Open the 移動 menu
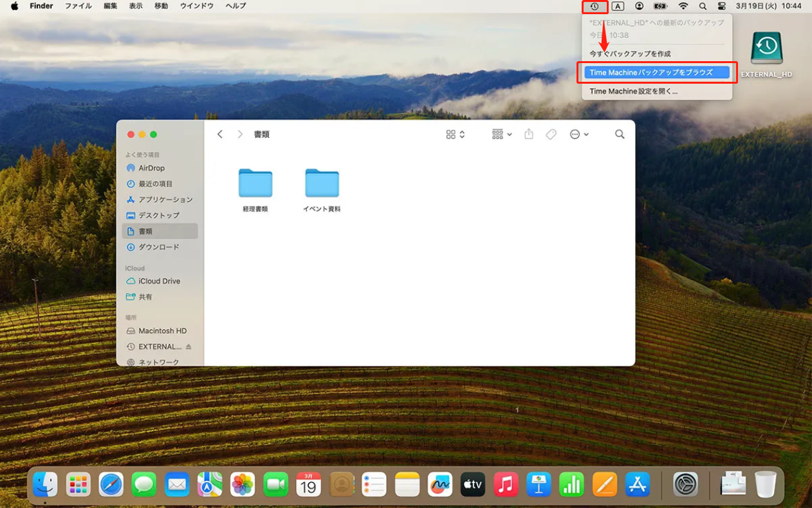Viewport: 812px width, 508px height. point(161,6)
